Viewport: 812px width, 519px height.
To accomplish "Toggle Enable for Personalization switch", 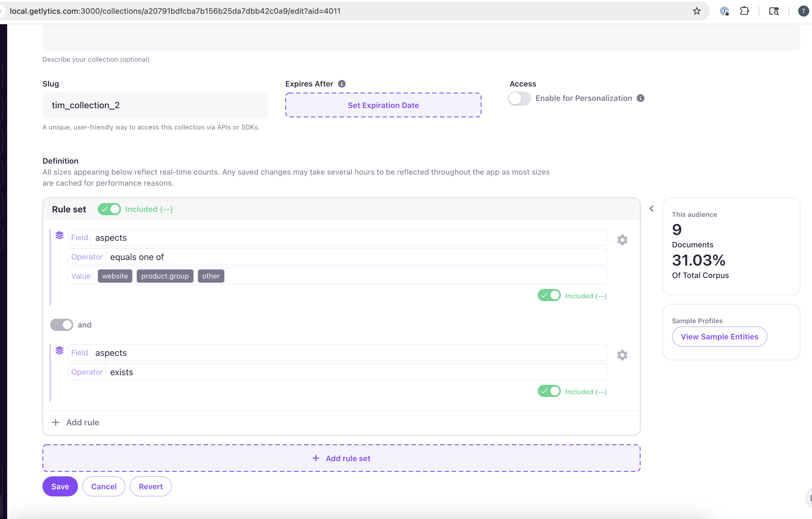I will click(x=520, y=98).
